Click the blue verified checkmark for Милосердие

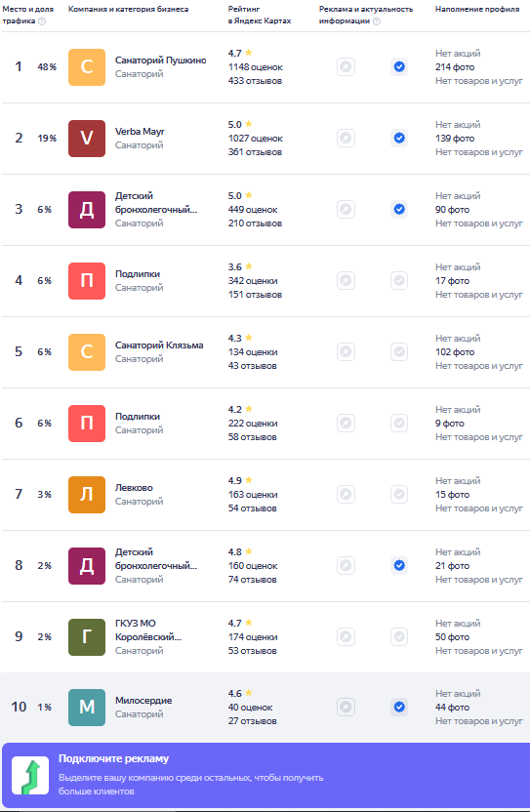(x=399, y=707)
